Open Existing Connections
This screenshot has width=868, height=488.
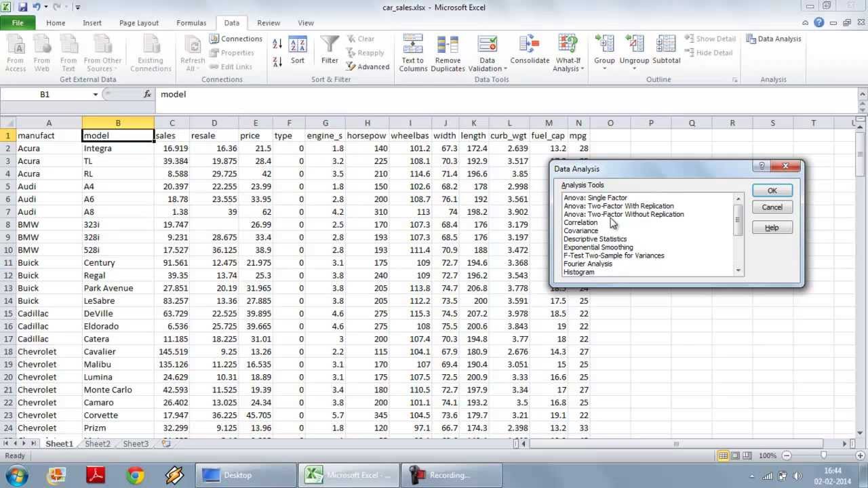(x=151, y=53)
